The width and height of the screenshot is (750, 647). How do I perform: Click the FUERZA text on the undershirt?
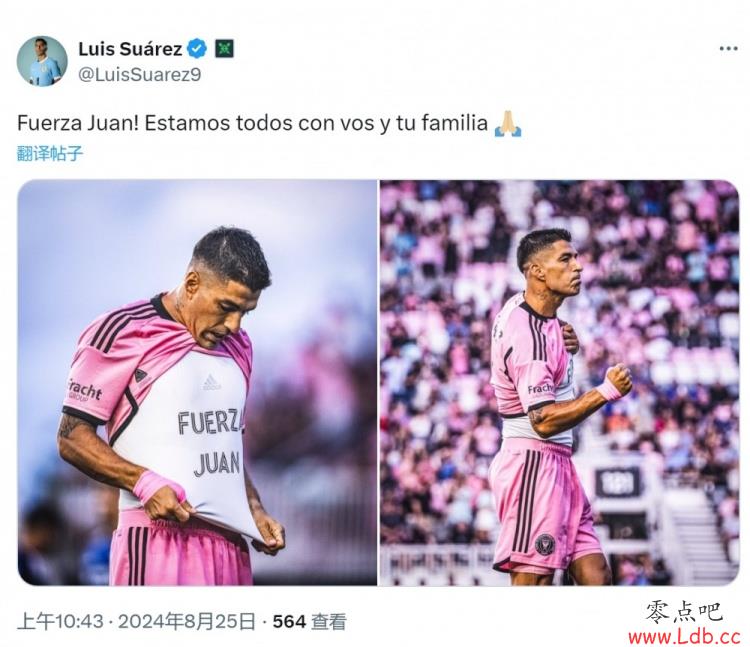(210, 421)
